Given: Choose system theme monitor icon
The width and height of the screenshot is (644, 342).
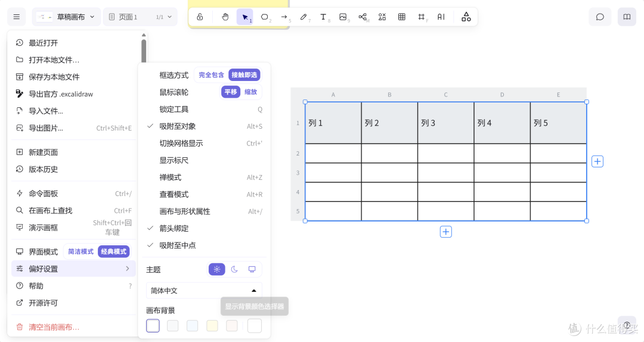Looking at the screenshot, I should pos(252,269).
